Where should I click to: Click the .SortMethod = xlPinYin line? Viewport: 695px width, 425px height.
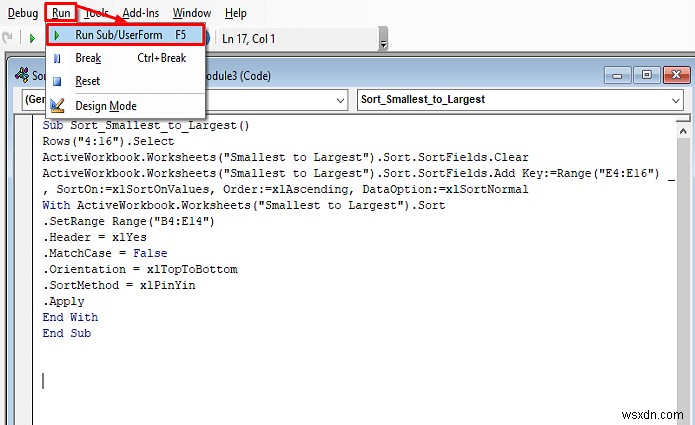tap(119, 285)
